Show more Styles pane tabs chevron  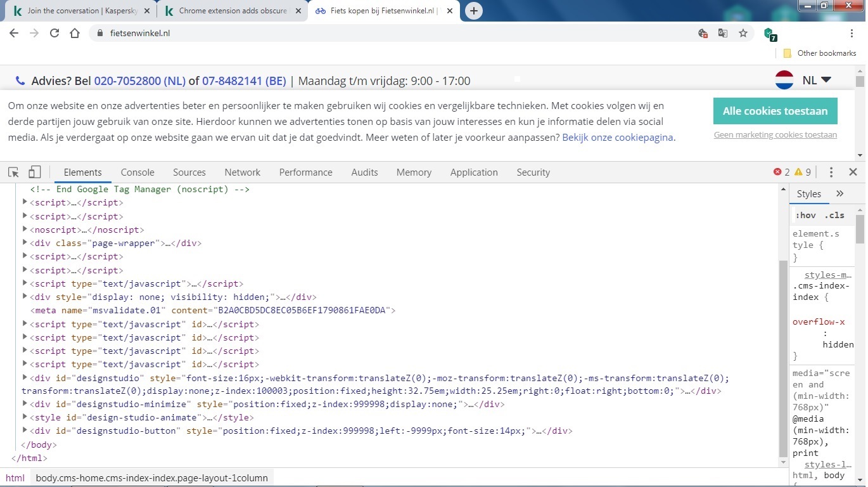click(x=840, y=194)
